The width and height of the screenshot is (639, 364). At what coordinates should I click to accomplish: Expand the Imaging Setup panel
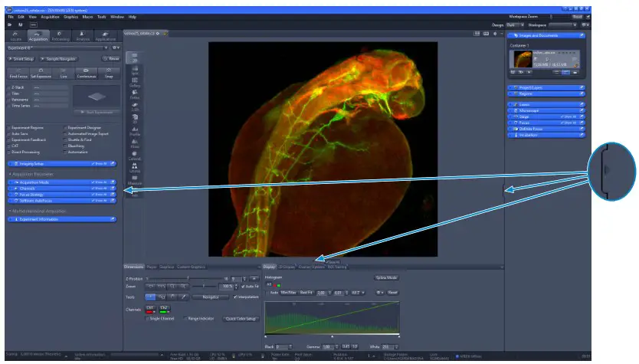click(62, 164)
